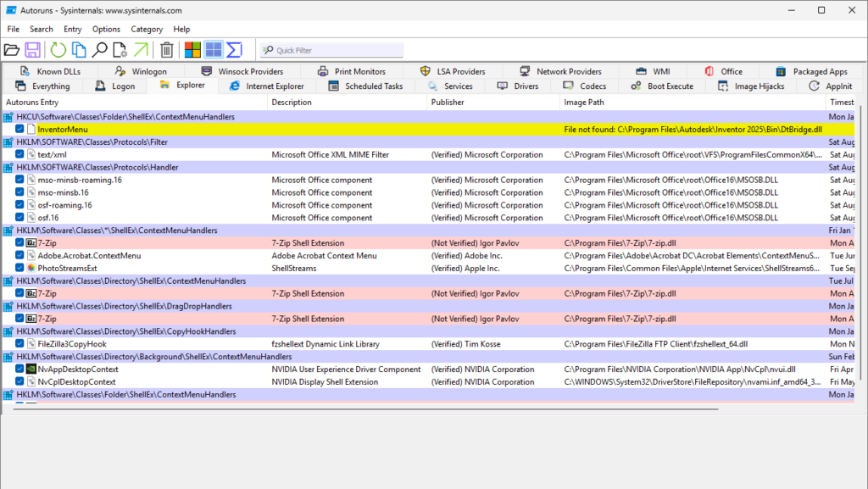Click the FileZilla3CopyHook file icon
The height and width of the screenshot is (489, 868).
tap(31, 344)
